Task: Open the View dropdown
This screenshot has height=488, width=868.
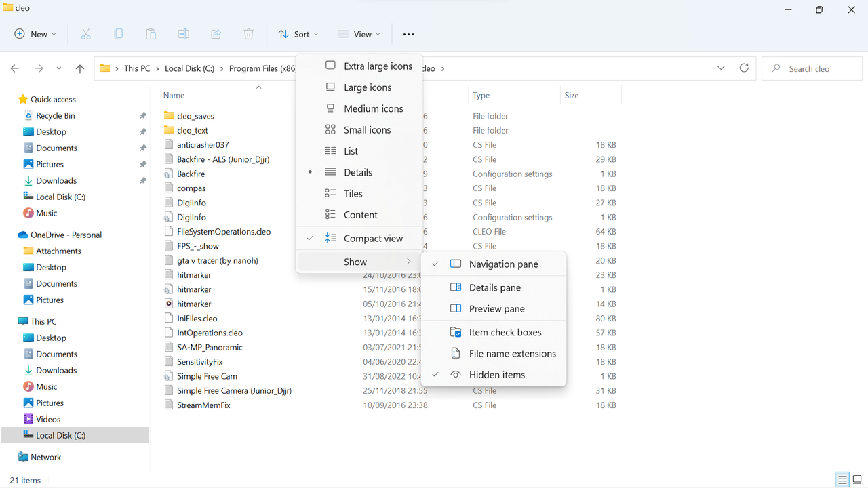Action: tap(359, 34)
